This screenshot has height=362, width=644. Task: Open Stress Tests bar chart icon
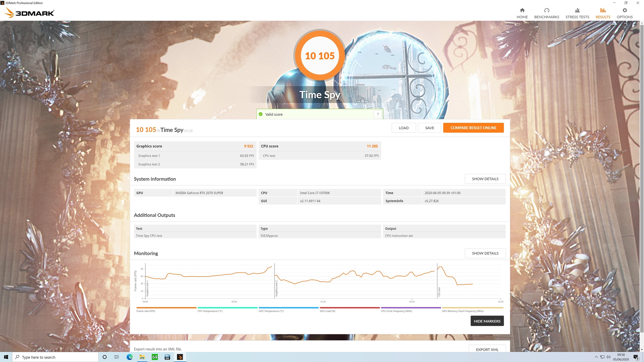577,10
